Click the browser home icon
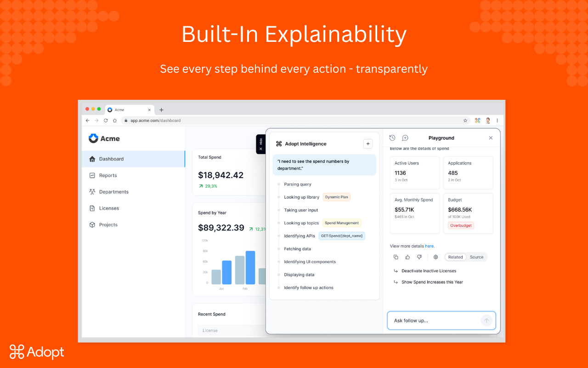 pyautogui.click(x=115, y=121)
